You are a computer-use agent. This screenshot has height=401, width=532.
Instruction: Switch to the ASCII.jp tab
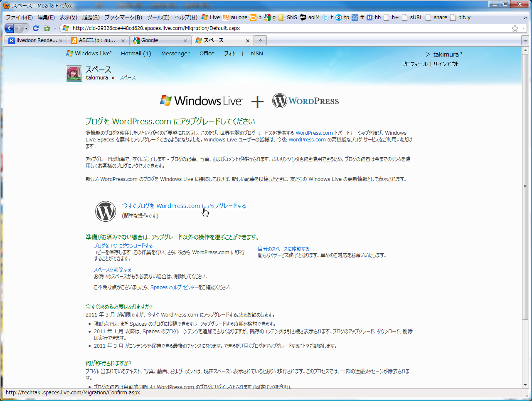(98, 40)
